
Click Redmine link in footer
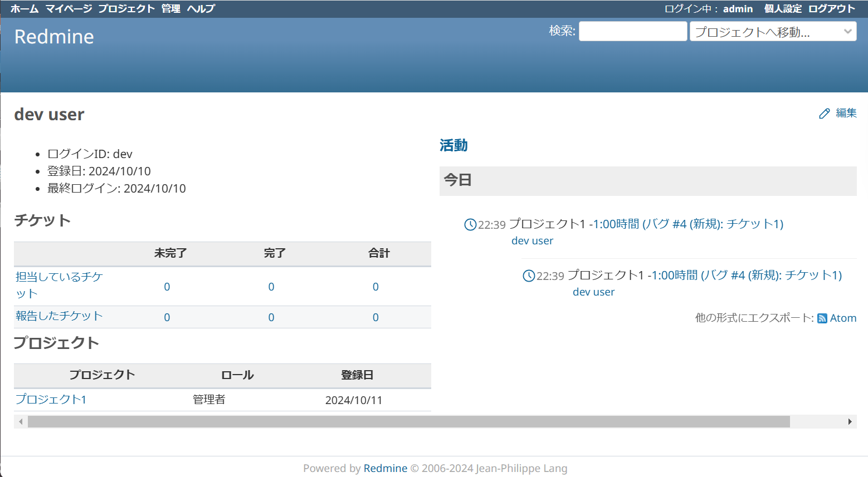tap(386, 468)
